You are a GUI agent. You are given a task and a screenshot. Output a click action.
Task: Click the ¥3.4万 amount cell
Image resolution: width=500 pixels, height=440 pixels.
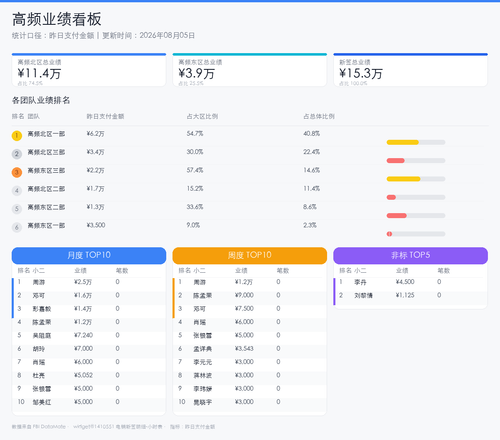coord(95,152)
